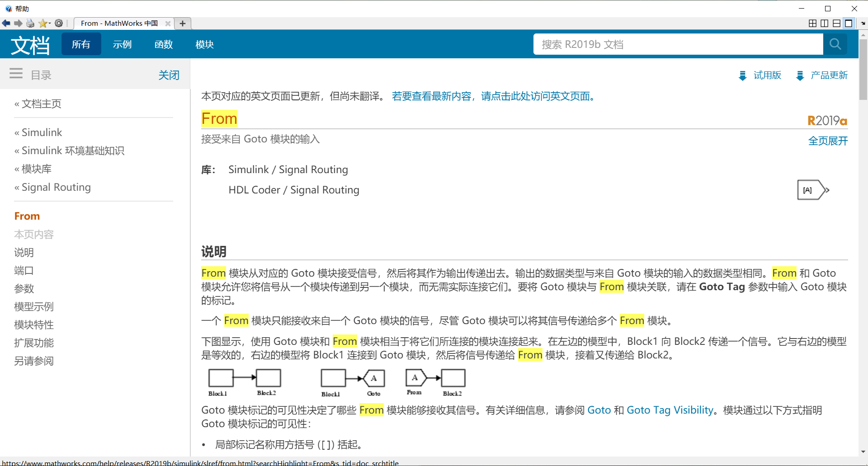Click the highlighted From page title
This screenshot has height=466, width=868.
[x=219, y=119]
